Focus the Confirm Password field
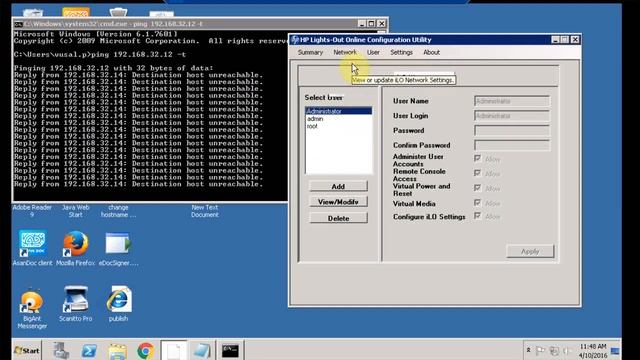Image resolution: width=640 pixels, height=360 pixels. [512, 145]
